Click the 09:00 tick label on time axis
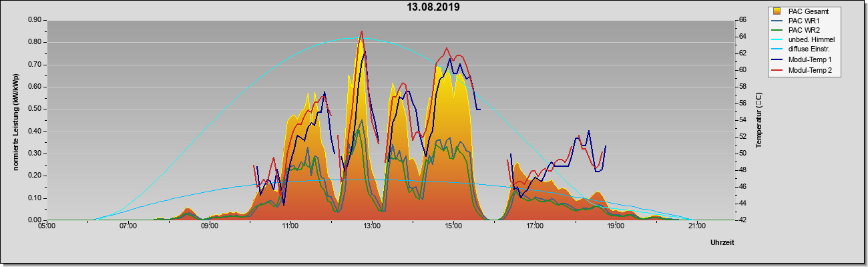 click(210, 226)
